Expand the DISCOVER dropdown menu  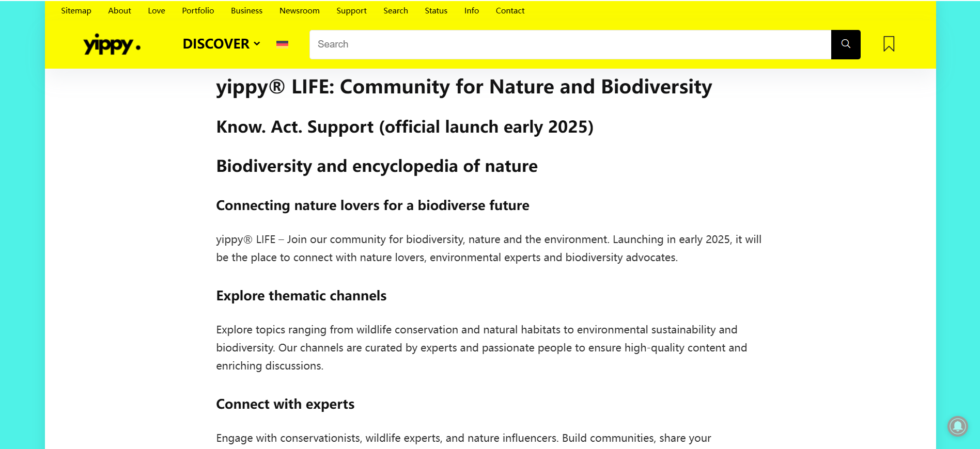[221, 44]
